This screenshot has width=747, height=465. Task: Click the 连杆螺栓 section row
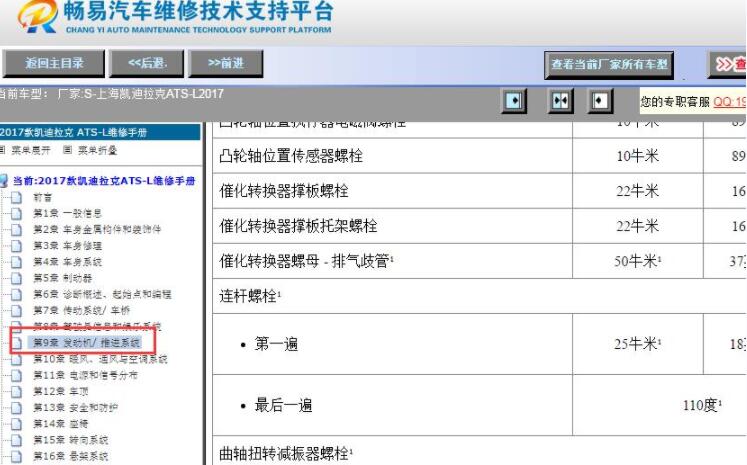(x=479, y=296)
